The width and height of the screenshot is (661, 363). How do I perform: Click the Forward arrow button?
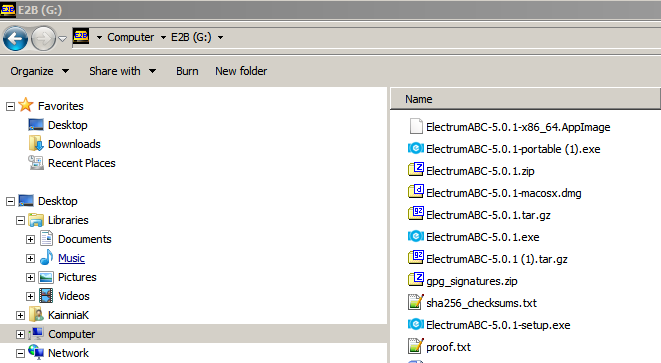[x=43, y=38]
